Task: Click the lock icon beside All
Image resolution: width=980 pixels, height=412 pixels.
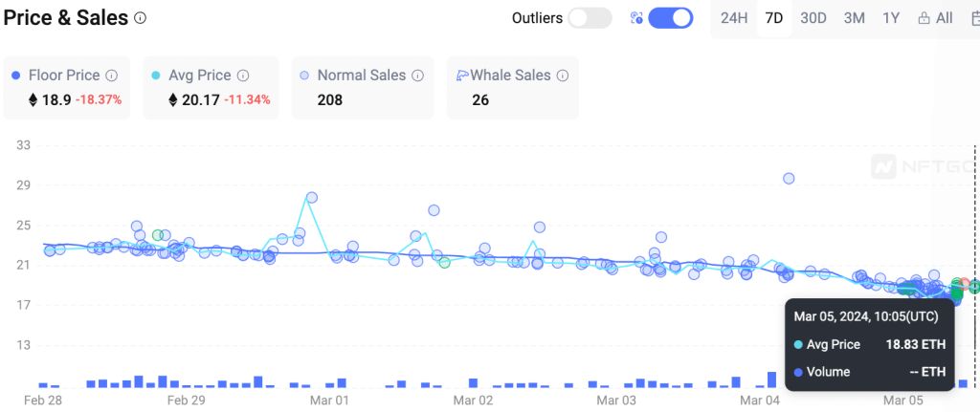Action: click(x=924, y=18)
